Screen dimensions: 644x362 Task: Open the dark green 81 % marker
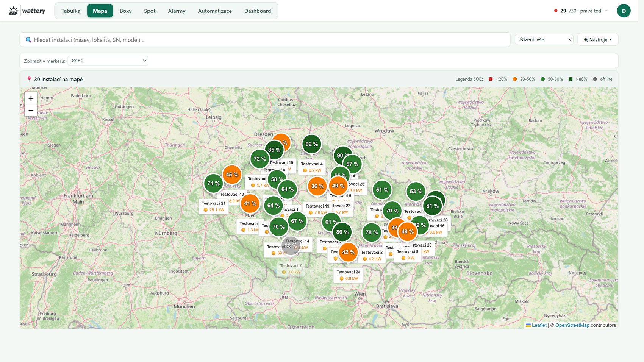point(432,206)
